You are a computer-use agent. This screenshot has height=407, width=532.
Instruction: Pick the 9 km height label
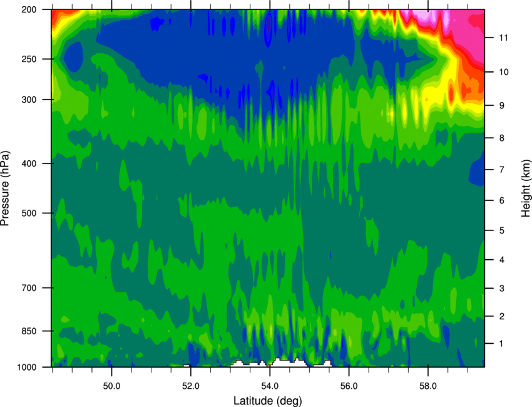[x=502, y=106]
